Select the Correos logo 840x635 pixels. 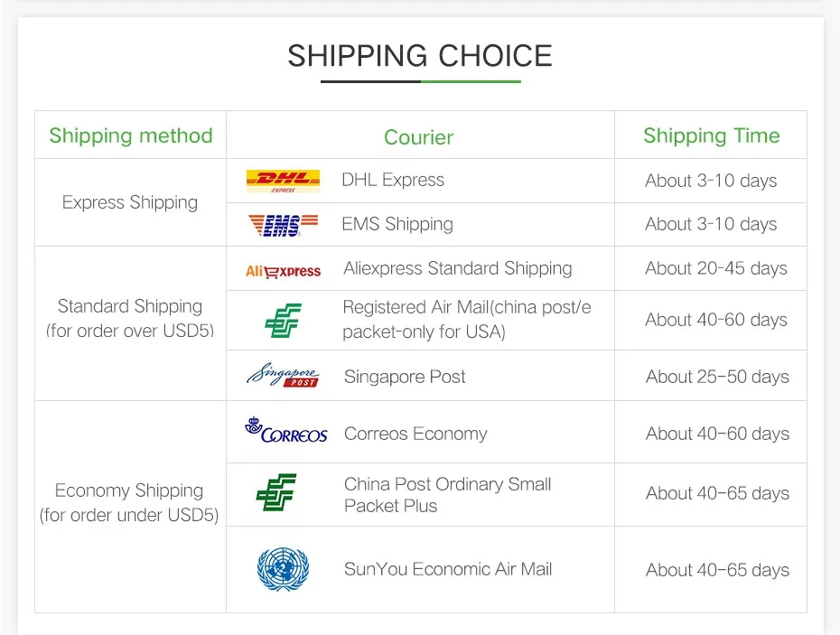[285, 430]
